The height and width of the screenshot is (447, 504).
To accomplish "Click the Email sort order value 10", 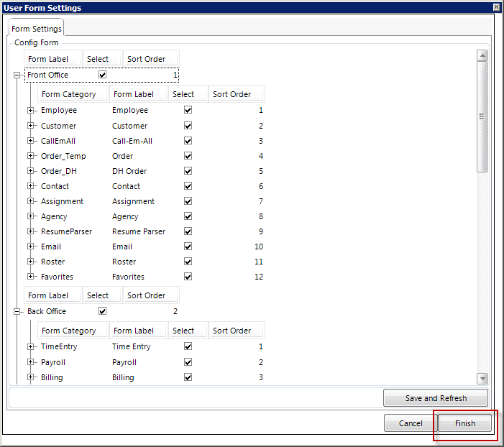I will 259,246.
